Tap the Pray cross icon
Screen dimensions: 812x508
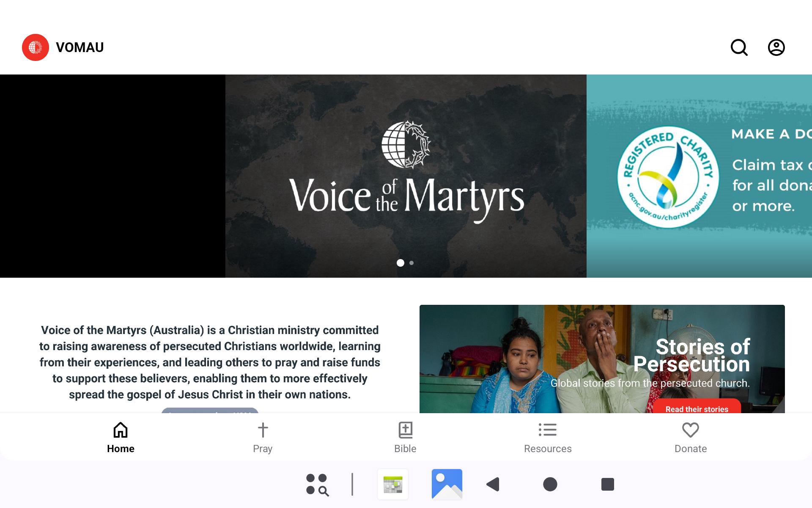pyautogui.click(x=263, y=430)
